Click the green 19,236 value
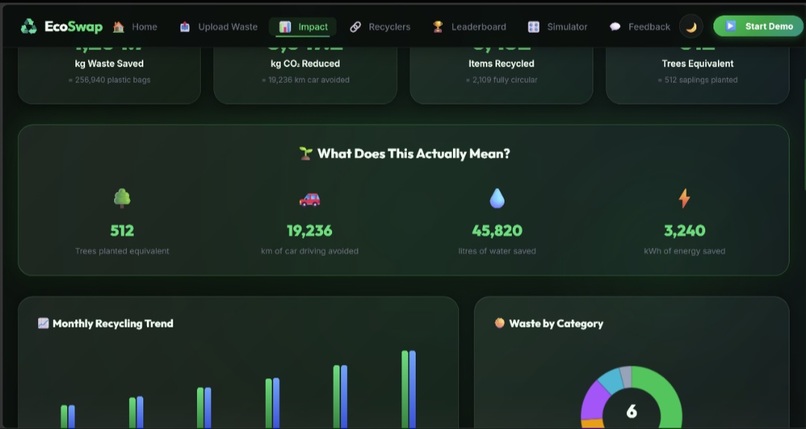This screenshot has height=429, width=806. 309,231
